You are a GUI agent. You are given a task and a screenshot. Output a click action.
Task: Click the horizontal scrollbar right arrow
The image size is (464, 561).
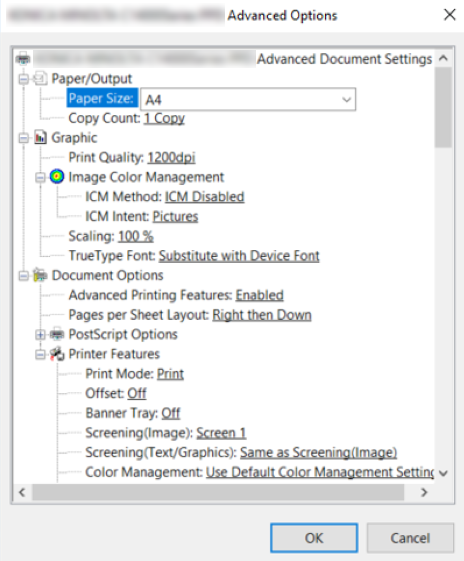[x=424, y=493]
